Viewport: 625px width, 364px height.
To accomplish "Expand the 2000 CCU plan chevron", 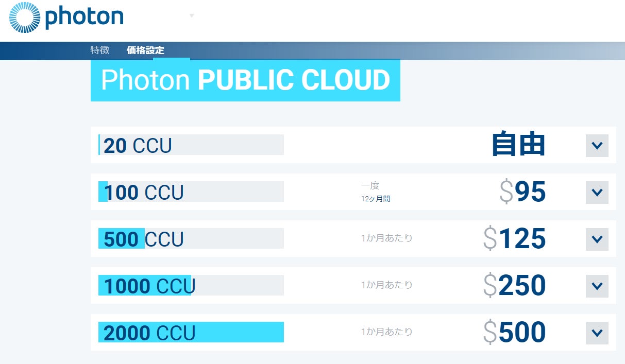I will coord(597,333).
